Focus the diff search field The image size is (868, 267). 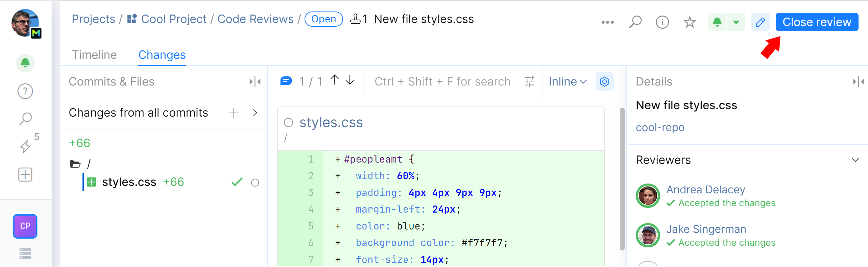pyautogui.click(x=443, y=81)
